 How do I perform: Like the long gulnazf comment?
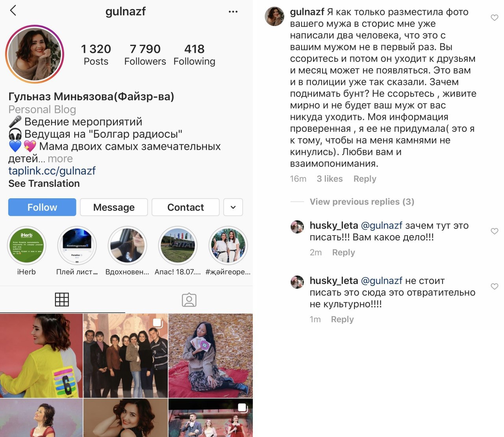point(495,17)
